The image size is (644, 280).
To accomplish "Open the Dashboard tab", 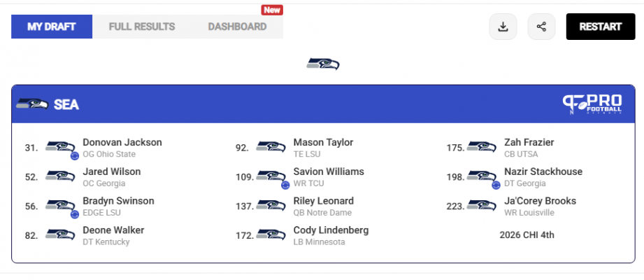I will (x=237, y=27).
